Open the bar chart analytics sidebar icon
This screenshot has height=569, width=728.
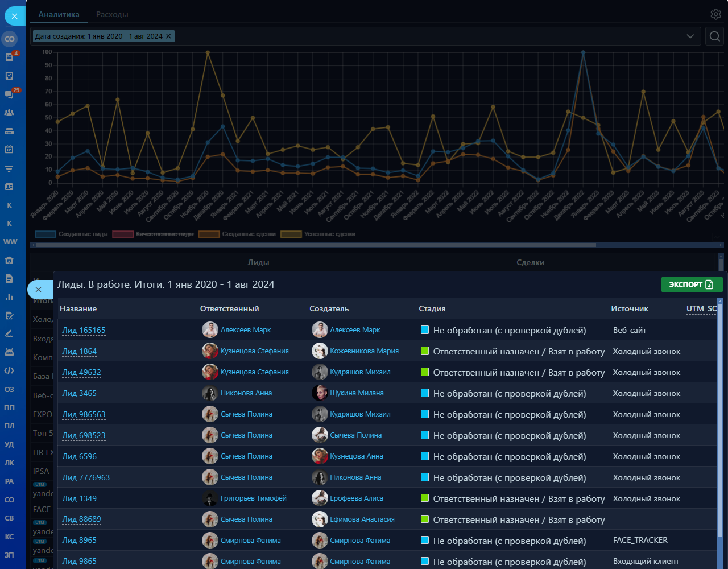coord(9,297)
